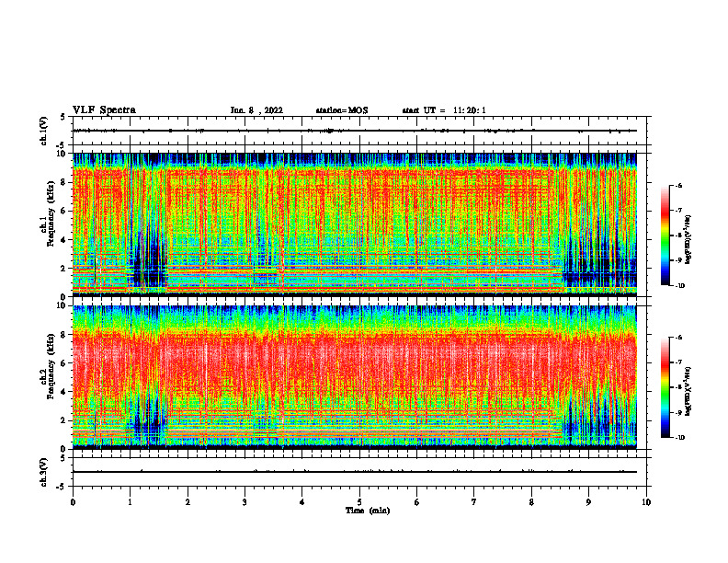Viewport: 728px width, 563px height.
Task: Click time axis tick label "3"
Action: click(245, 502)
